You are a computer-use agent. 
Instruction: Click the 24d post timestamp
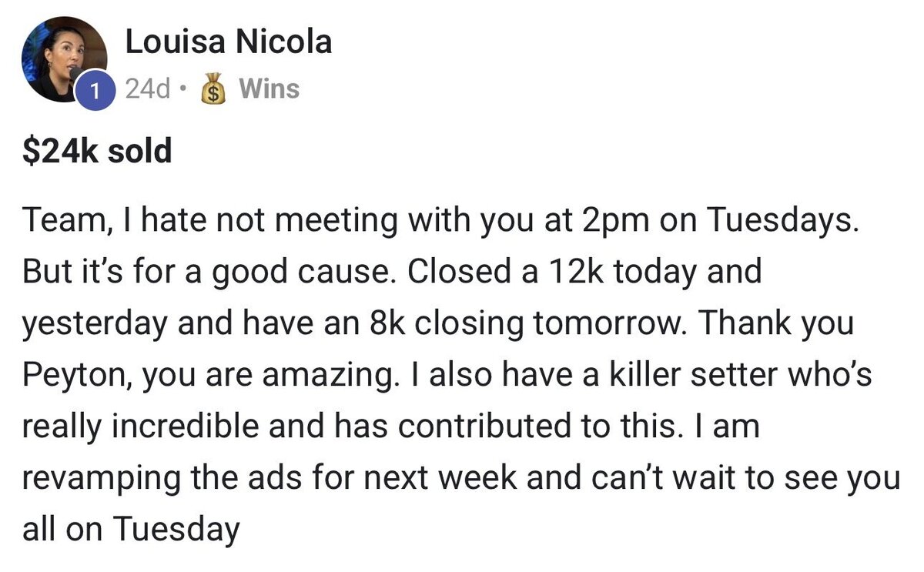(147, 90)
